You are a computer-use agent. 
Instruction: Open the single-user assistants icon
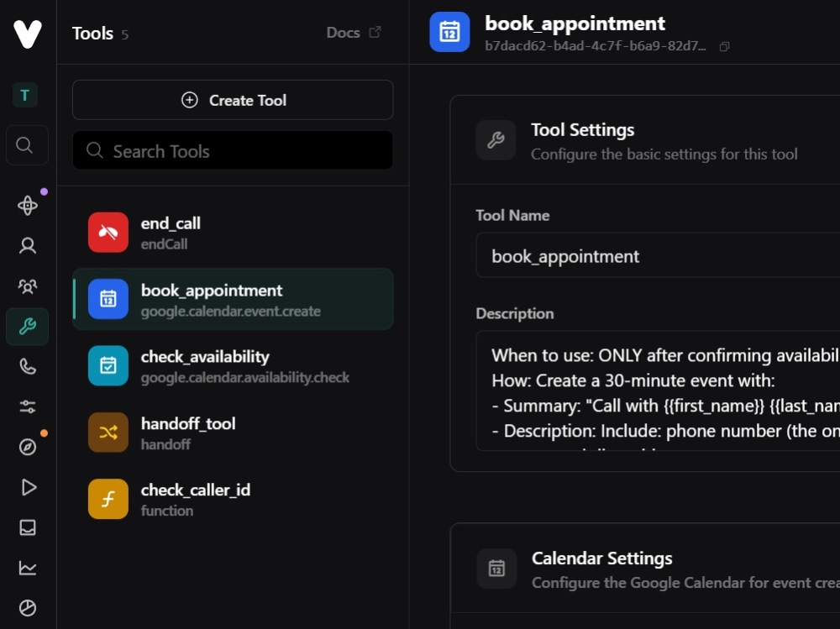click(28, 245)
